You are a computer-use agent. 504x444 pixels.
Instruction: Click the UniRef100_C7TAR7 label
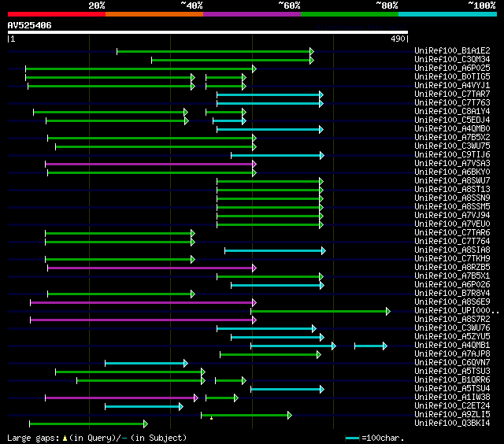tap(452, 94)
